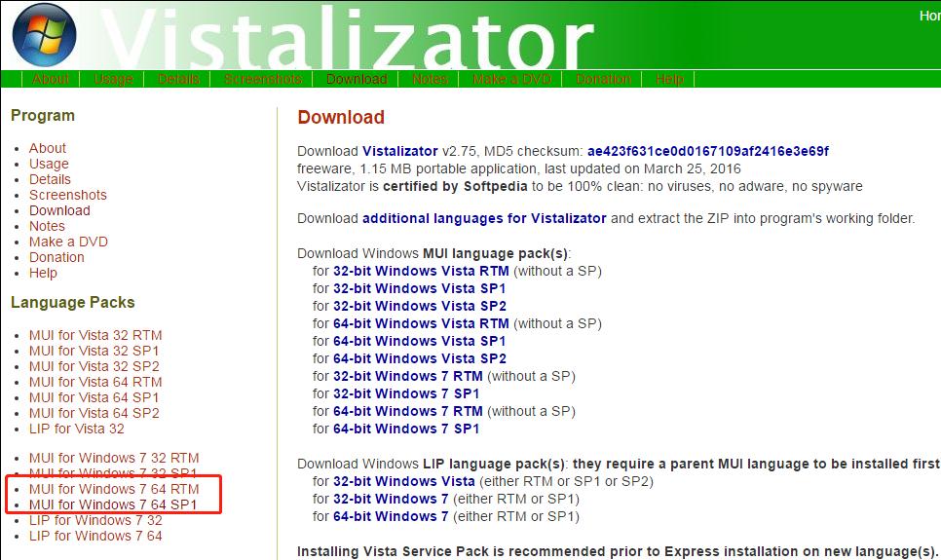Click Usage in the Program sidebar list
Viewport: 941px width, 560px height.
pos(49,164)
